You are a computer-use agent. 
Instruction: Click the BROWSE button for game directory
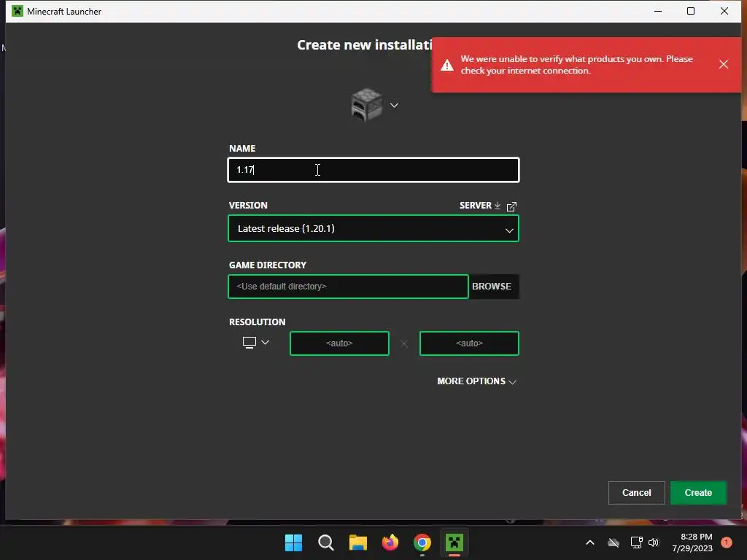tap(492, 287)
